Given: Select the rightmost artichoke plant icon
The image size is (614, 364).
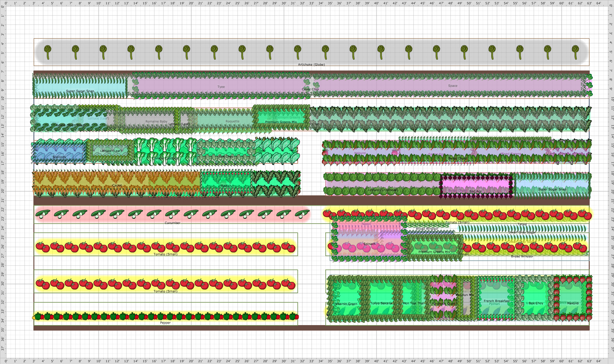Looking at the screenshot, I should [575, 52].
